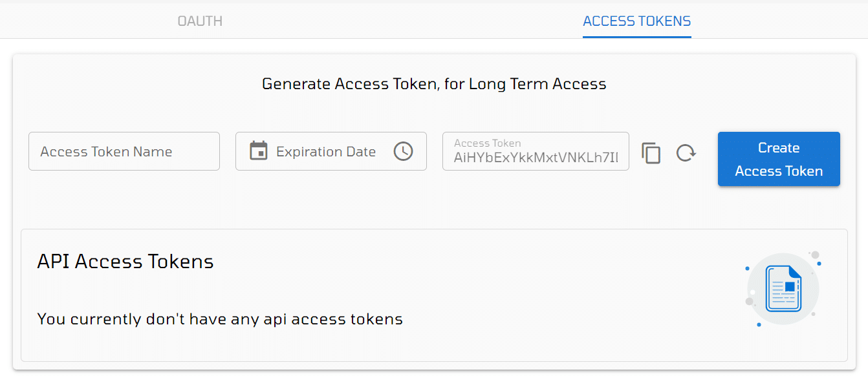
Task: Click the Create Access Token button
Action: coord(779,159)
